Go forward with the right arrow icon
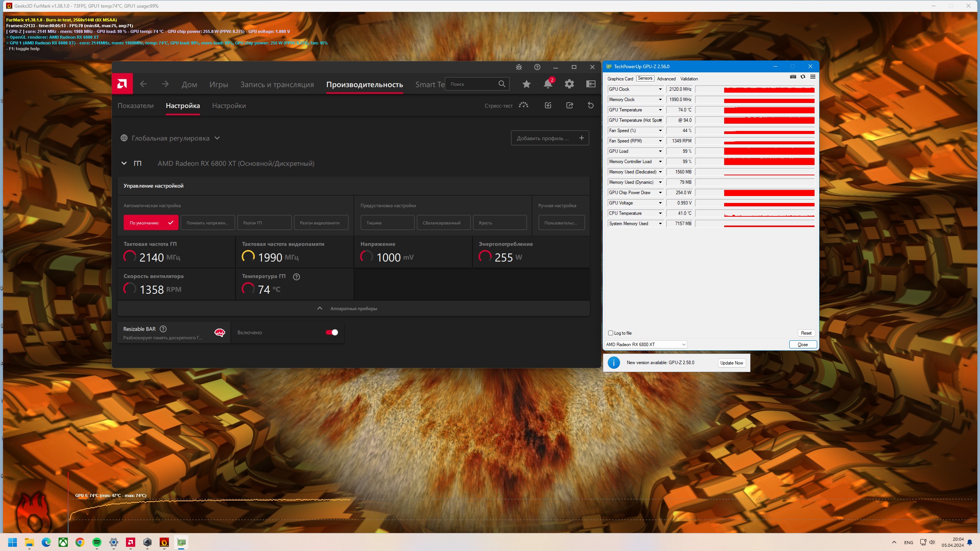 (x=165, y=84)
